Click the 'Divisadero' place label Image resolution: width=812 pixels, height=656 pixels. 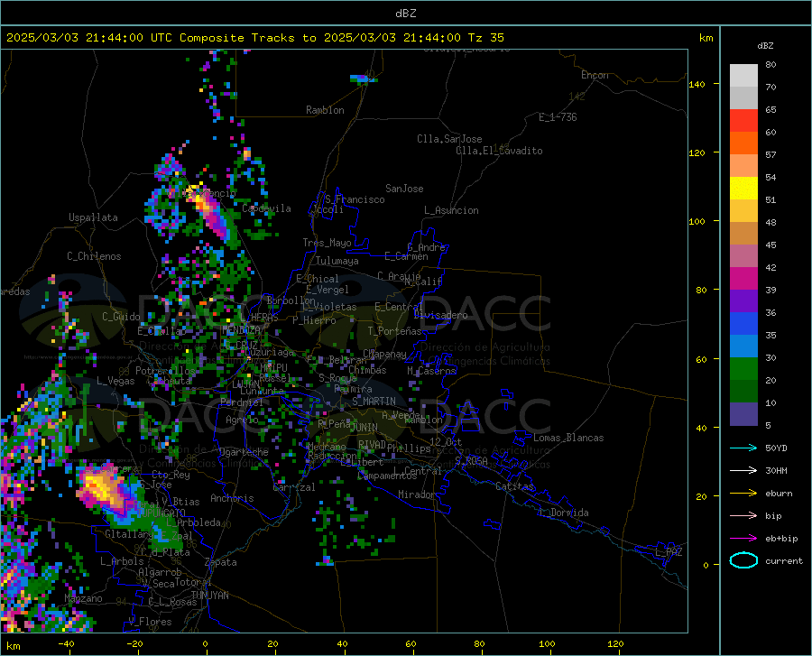tap(440, 315)
